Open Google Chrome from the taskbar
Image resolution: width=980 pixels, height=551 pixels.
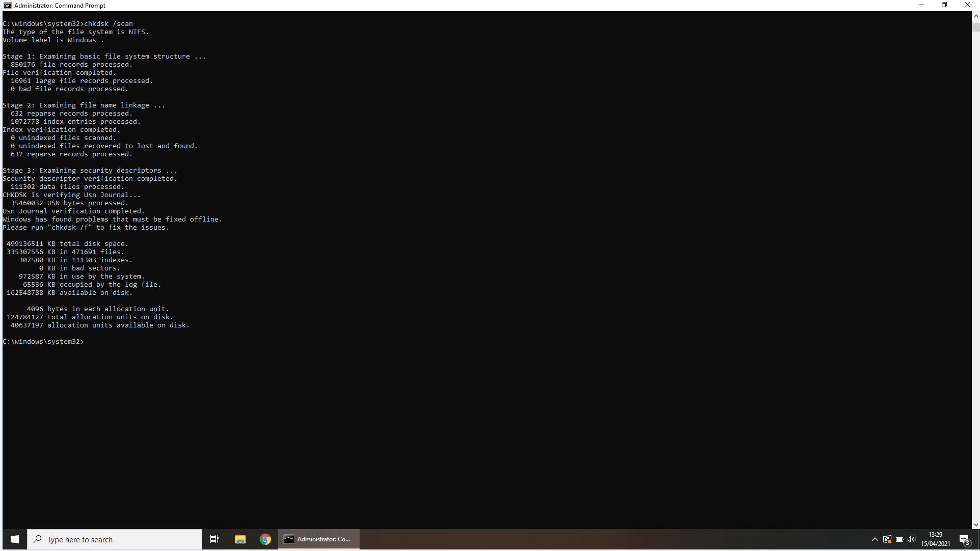click(x=265, y=539)
